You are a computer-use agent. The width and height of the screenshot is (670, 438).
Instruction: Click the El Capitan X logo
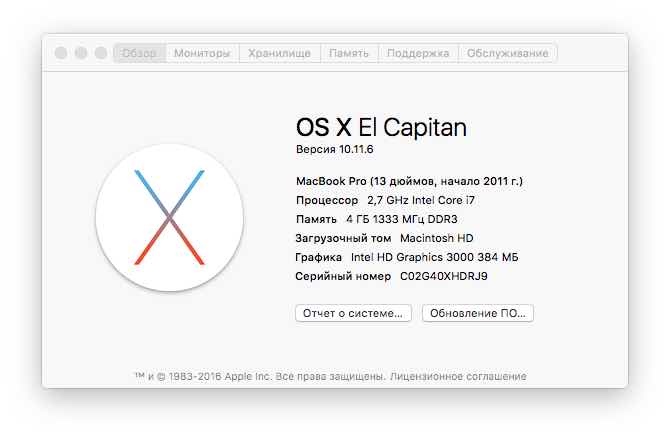point(170,218)
